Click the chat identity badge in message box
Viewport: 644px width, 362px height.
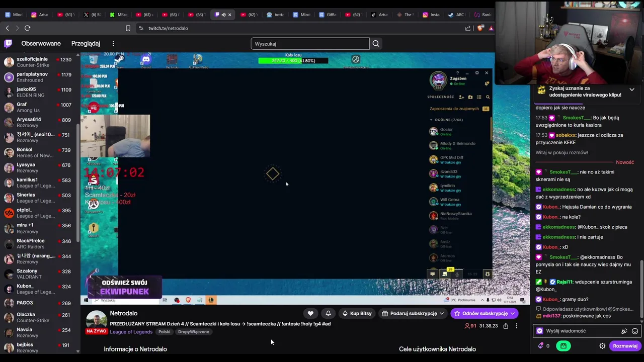(x=540, y=331)
